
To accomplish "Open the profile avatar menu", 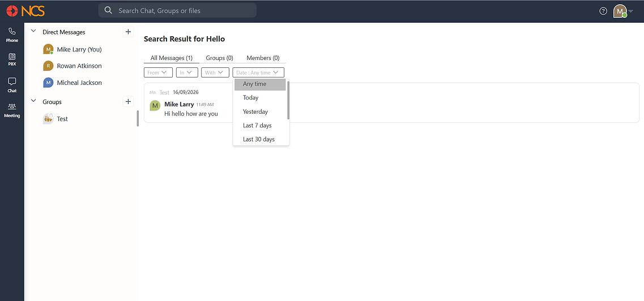I will [x=619, y=11].
